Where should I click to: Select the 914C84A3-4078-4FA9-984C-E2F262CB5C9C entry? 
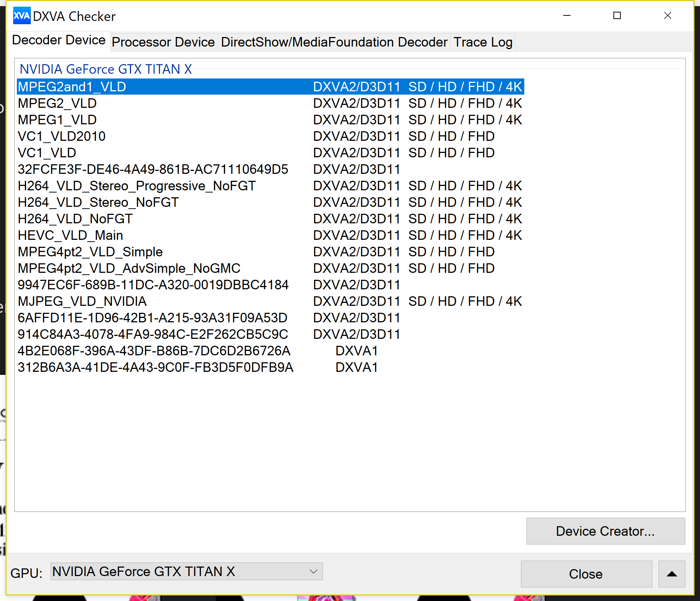270,334
